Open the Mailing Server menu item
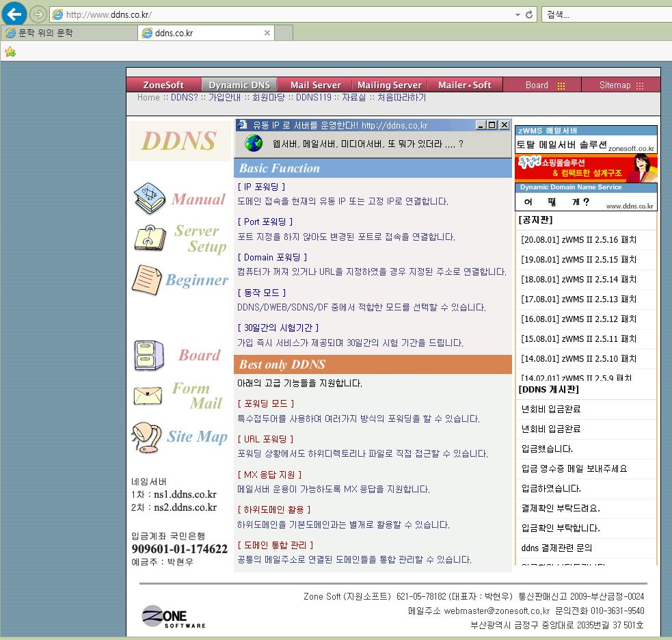This screenshot has width=672, height=640. click(389, 85)
